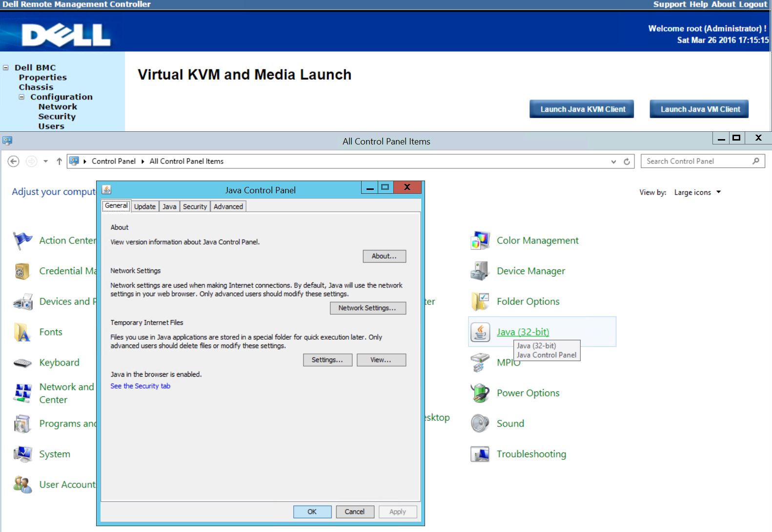Open the Power Options battery icon

[480, 393]
